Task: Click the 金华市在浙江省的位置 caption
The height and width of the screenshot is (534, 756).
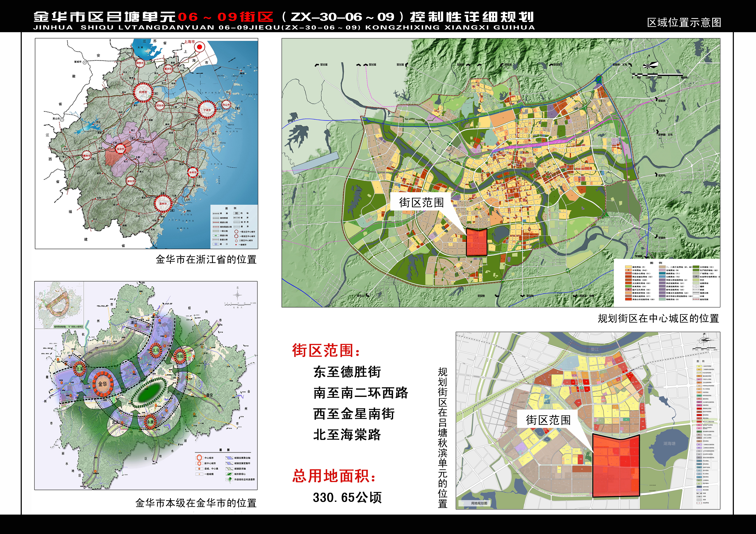Action: pyautogui.click(x=206, y=259)
